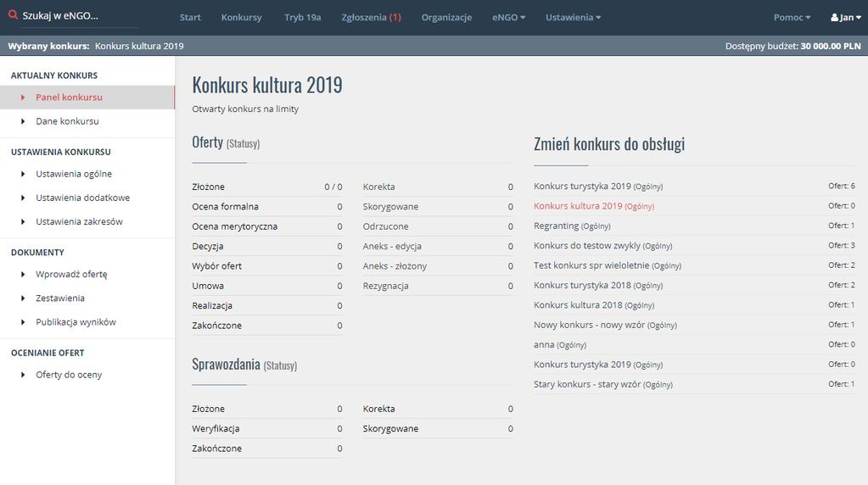Open the Organizacje menu item
Viewport: 868px width, 485px height.
tap(446, 17)
